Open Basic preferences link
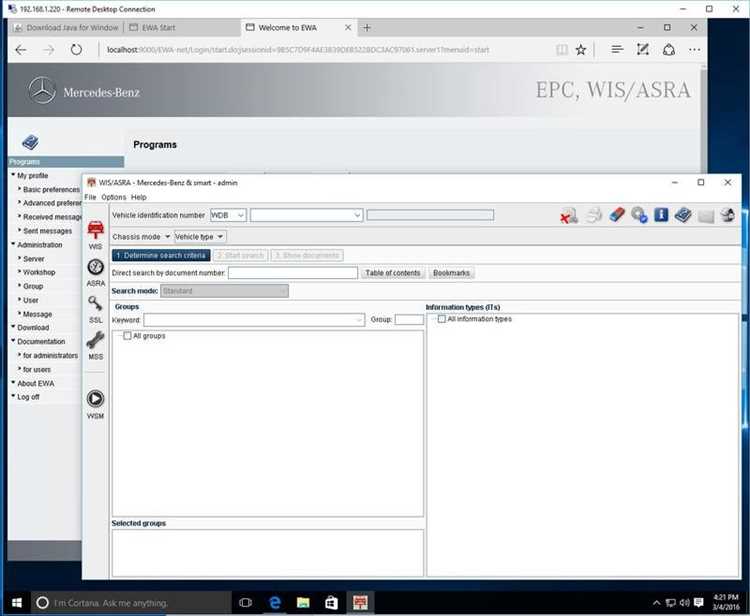The image size is (750, 616). click(51, 189)
